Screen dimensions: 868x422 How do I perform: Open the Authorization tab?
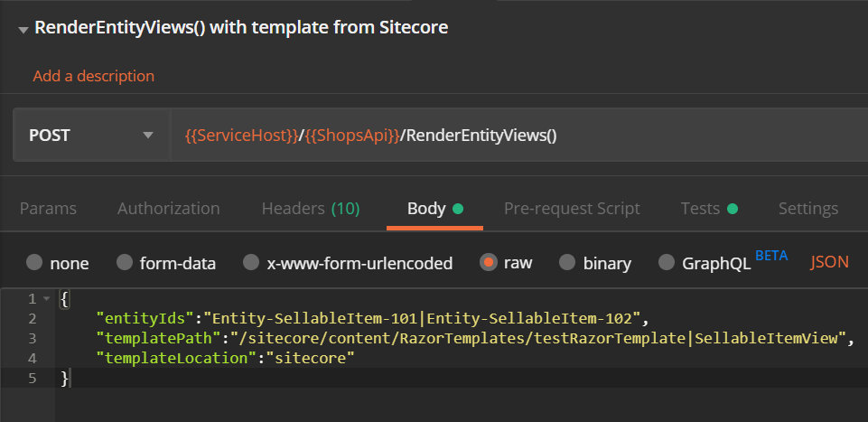(168, 209)
